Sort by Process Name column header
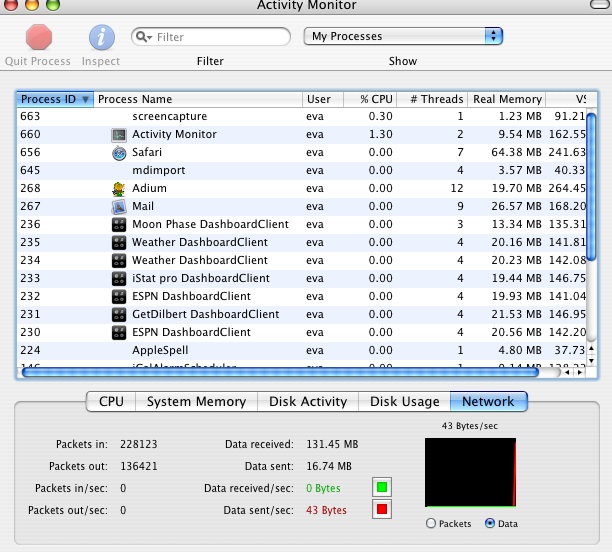 click(x=198, y=99)
